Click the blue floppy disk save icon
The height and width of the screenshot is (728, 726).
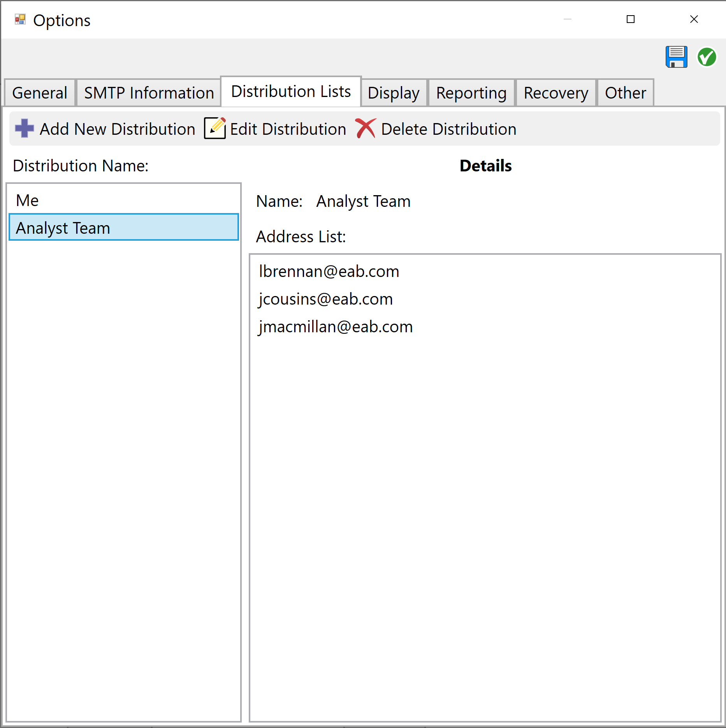point(676,57)
